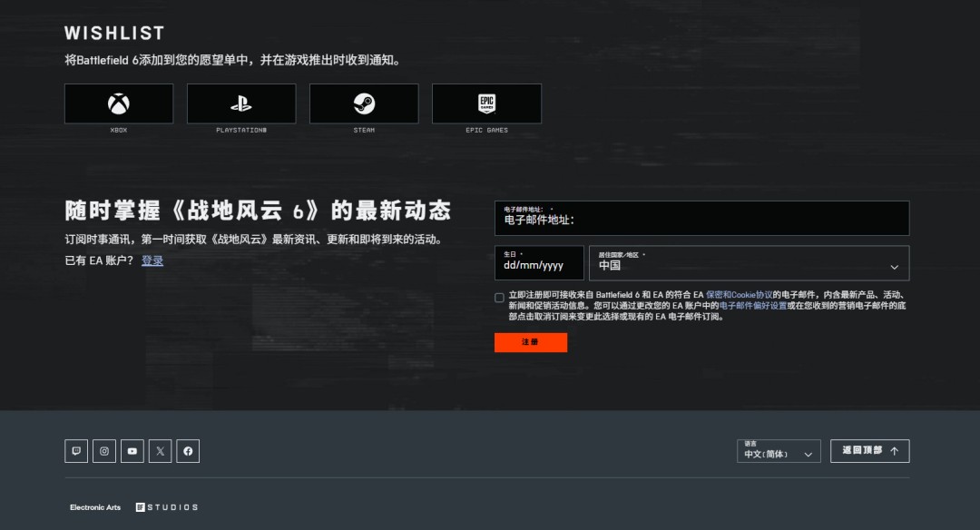Click the X (Twitter) social icon

click(160, 451)
